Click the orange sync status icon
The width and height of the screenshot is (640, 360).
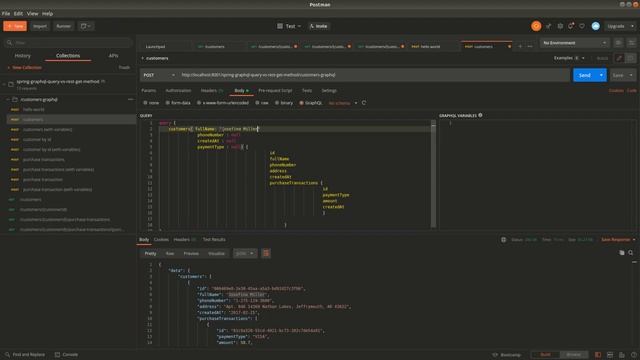coord(536,26)
